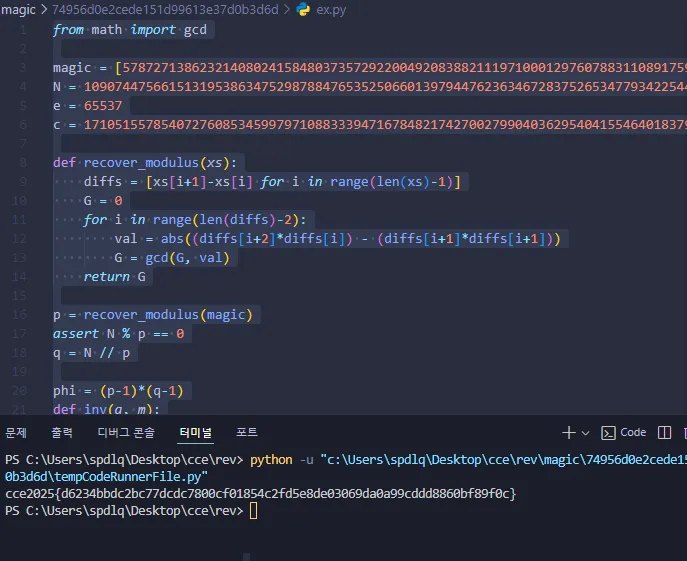Click the cce2025 flag output in terminal
Screen dimensions: 687x561
click(261, 494)
